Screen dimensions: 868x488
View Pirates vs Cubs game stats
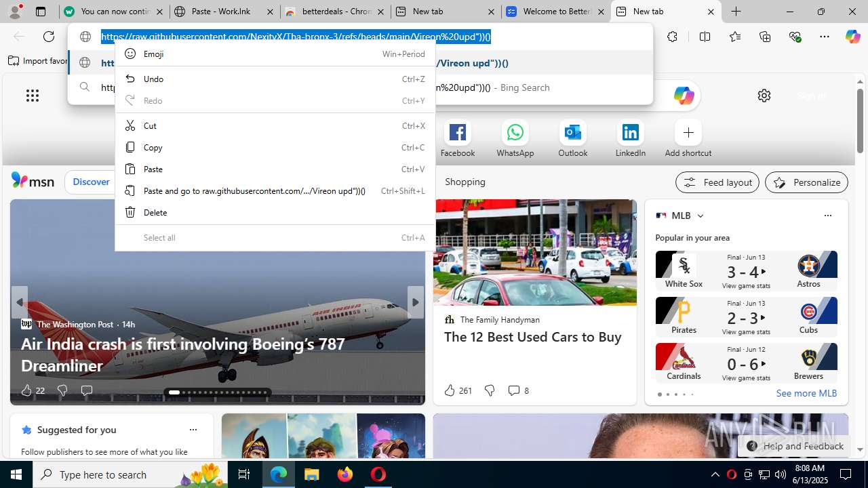coord(746,332)
